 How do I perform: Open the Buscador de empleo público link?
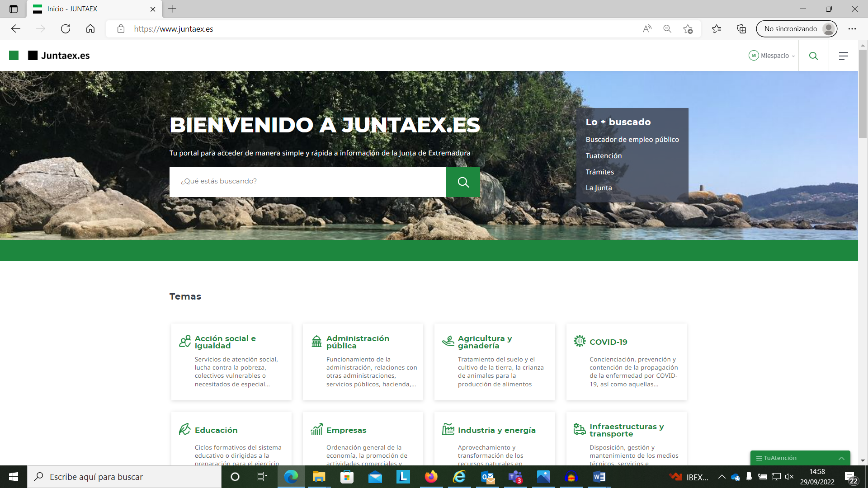tap(632, 140)
